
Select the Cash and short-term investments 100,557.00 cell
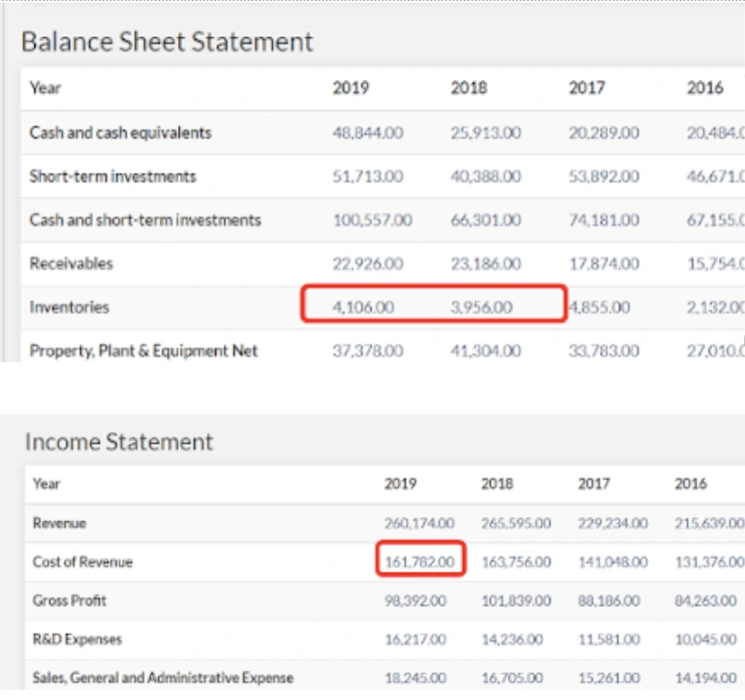[x=372, y=221]
